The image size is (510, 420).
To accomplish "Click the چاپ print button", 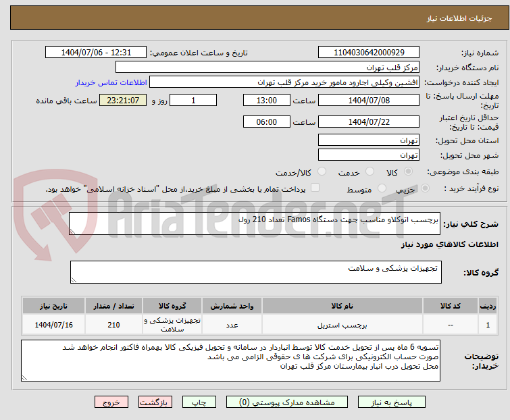I will [x=199, y=402].
